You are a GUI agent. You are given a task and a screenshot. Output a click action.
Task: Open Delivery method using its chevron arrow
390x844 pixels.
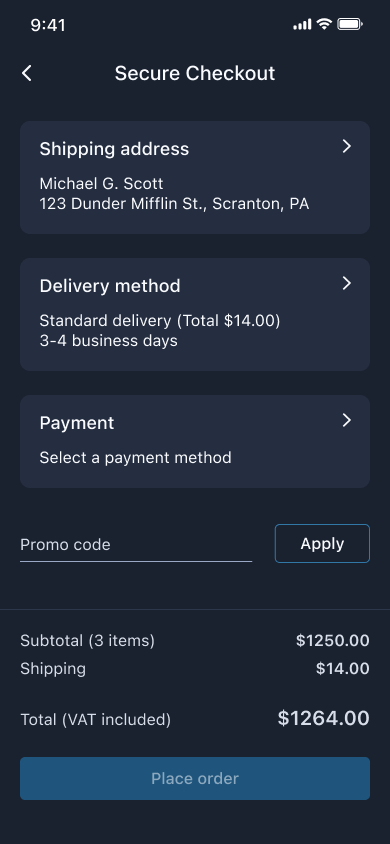click(347, 284)
